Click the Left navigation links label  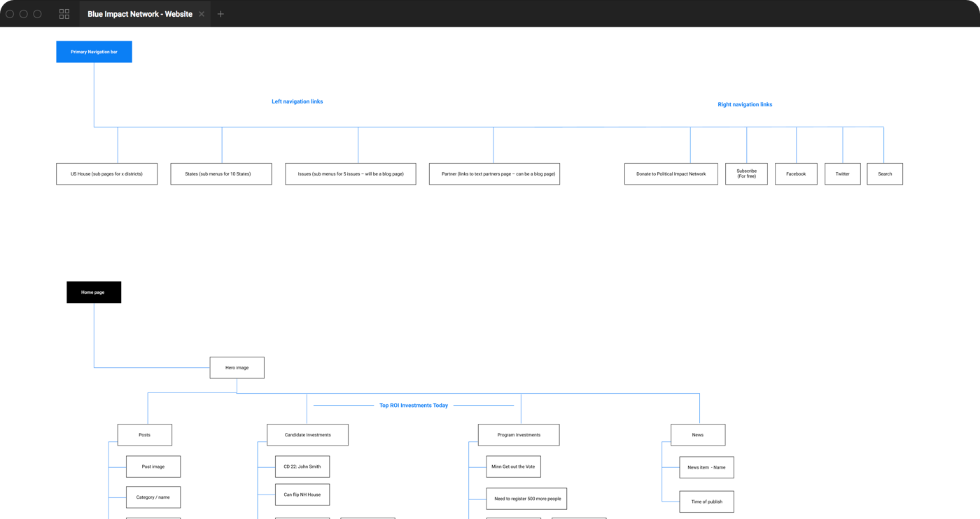[297, 101]
